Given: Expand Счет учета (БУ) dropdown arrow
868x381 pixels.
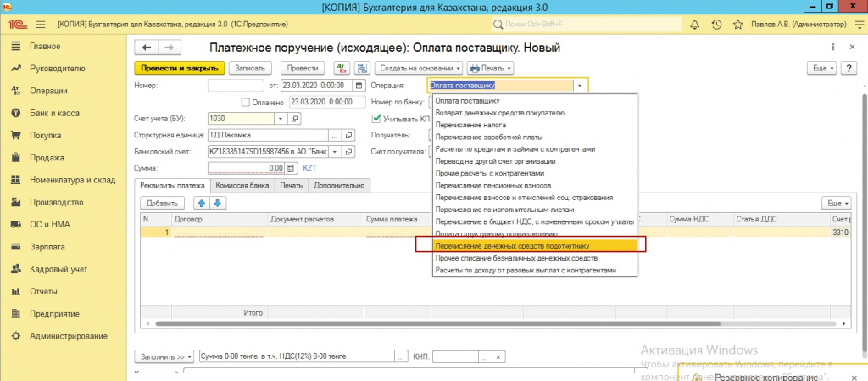Looking at the screenshot, I should point(280,119).
